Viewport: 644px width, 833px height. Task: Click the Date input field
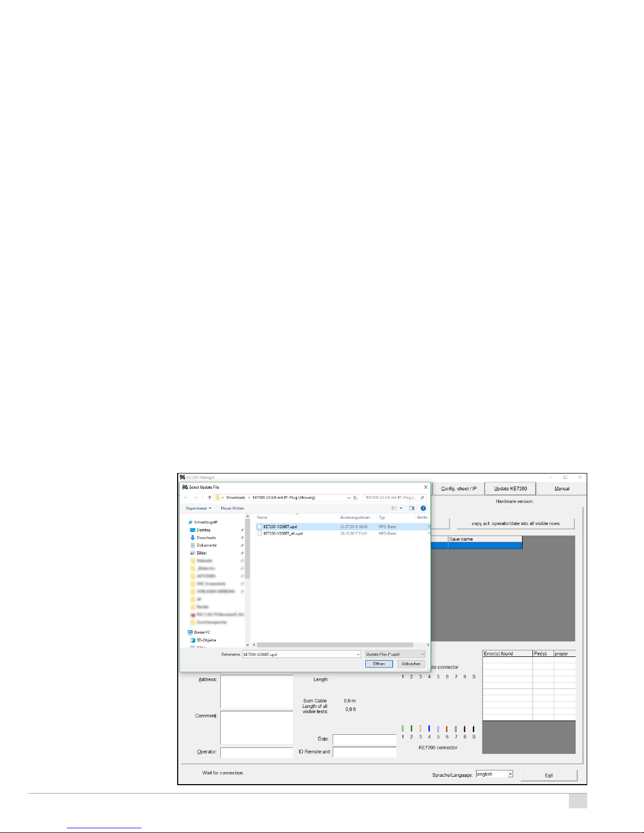click(364, 739)
